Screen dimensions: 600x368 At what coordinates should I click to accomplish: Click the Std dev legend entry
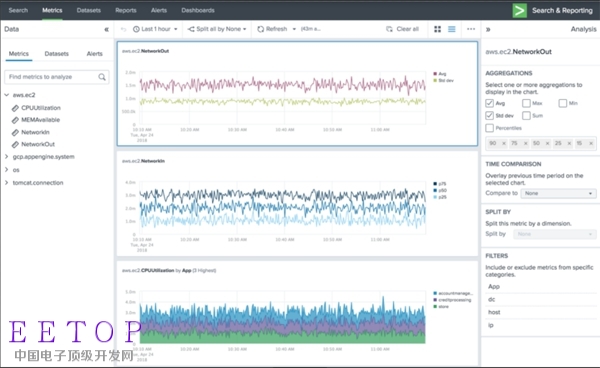443,81
